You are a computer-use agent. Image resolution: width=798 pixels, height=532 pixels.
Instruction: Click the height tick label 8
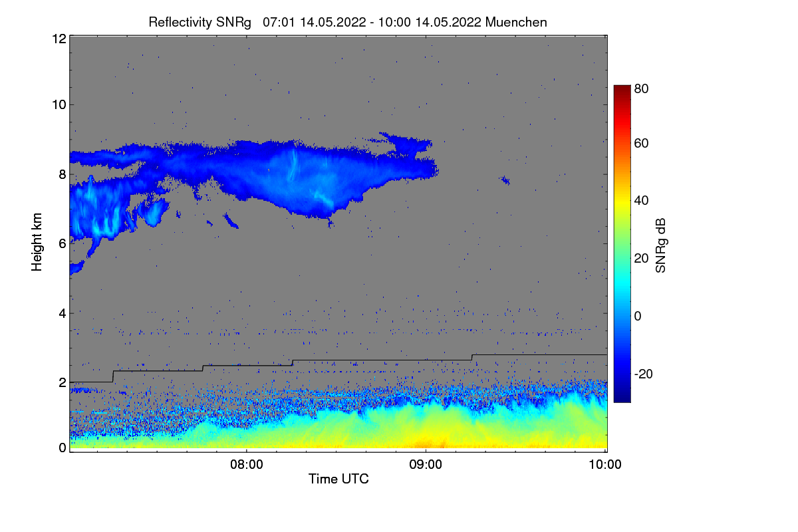(63, 174)
